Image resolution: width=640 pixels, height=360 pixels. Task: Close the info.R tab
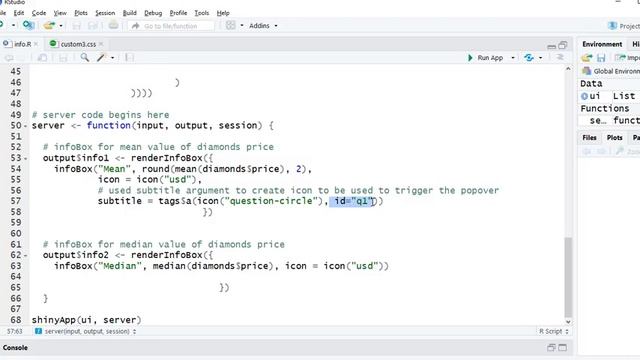point(36,44)
